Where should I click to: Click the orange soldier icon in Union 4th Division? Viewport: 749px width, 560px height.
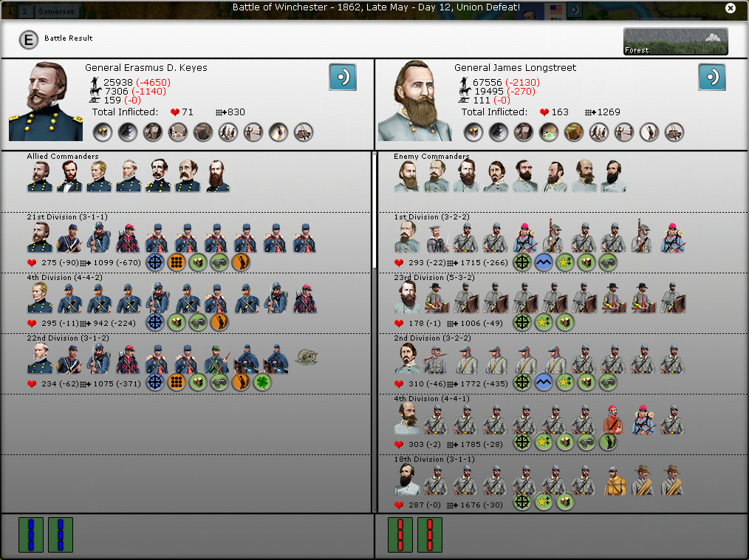point(219,323)
